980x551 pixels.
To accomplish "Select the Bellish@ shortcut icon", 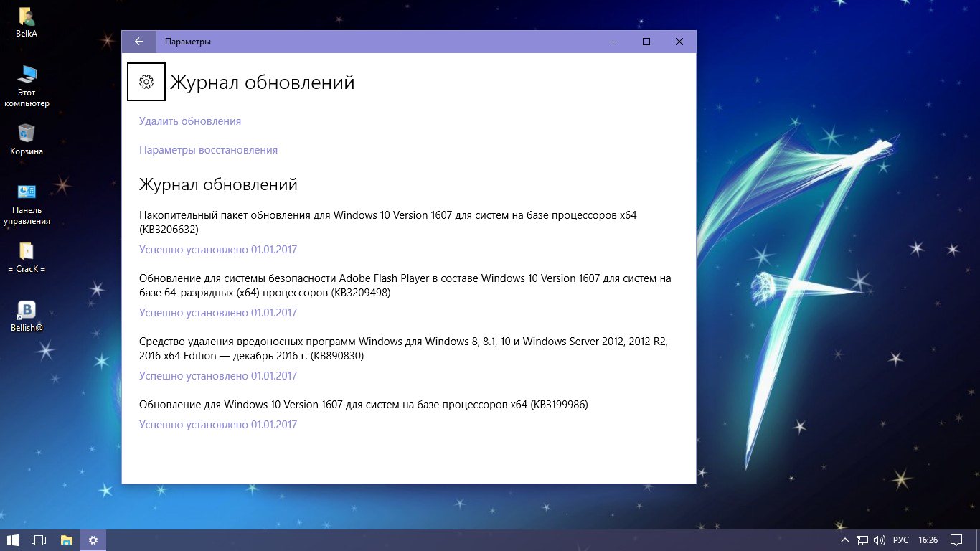I will pyautogui.click(x=27, y=316).
